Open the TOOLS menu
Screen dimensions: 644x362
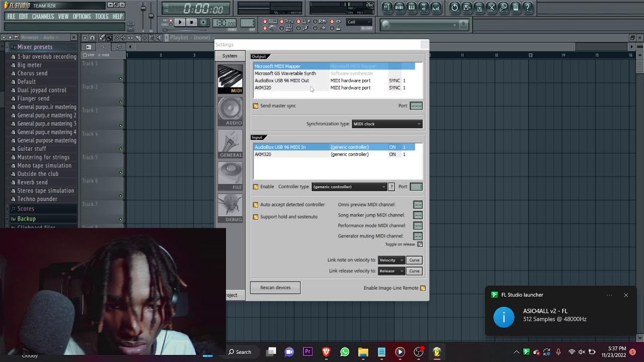[x=102, y=16]
